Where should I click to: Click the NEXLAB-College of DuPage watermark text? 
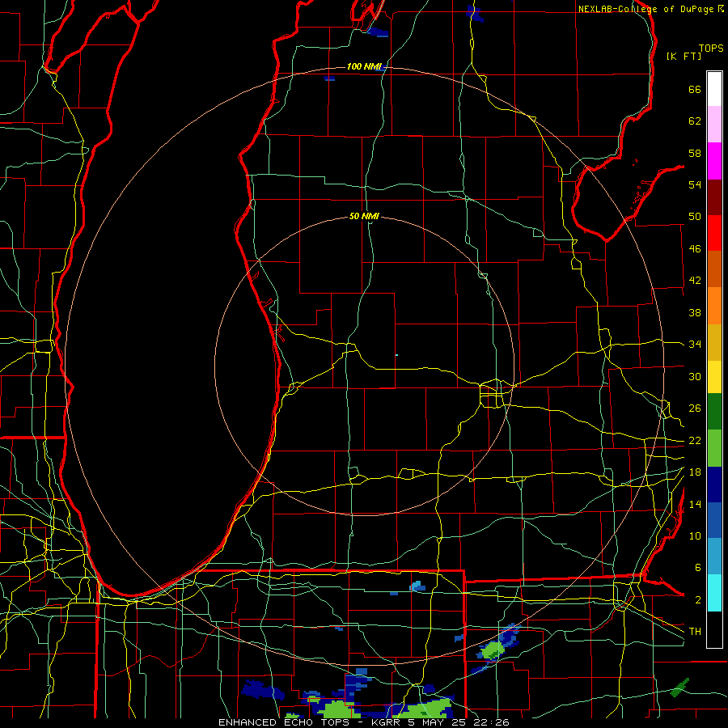(x=650, y=9)
